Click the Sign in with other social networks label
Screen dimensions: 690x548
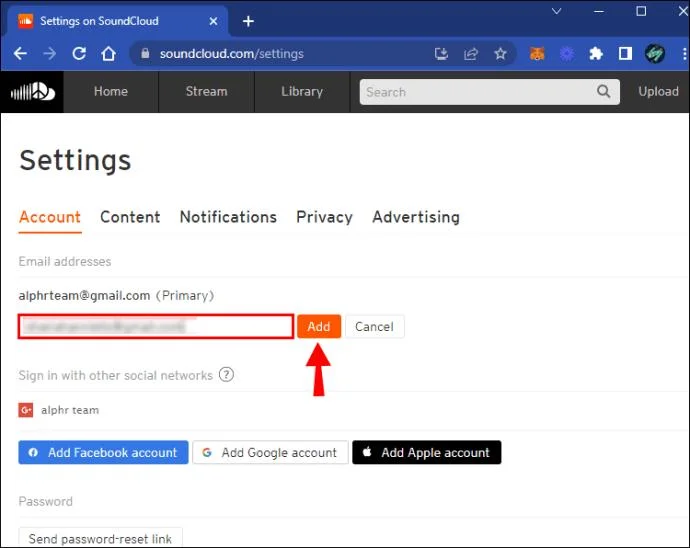115,375
